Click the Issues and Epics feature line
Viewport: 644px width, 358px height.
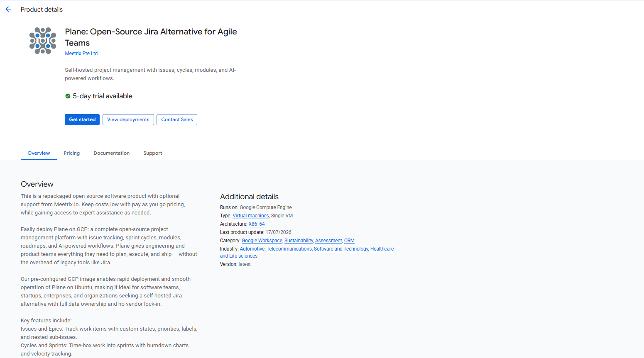point(109,333)
